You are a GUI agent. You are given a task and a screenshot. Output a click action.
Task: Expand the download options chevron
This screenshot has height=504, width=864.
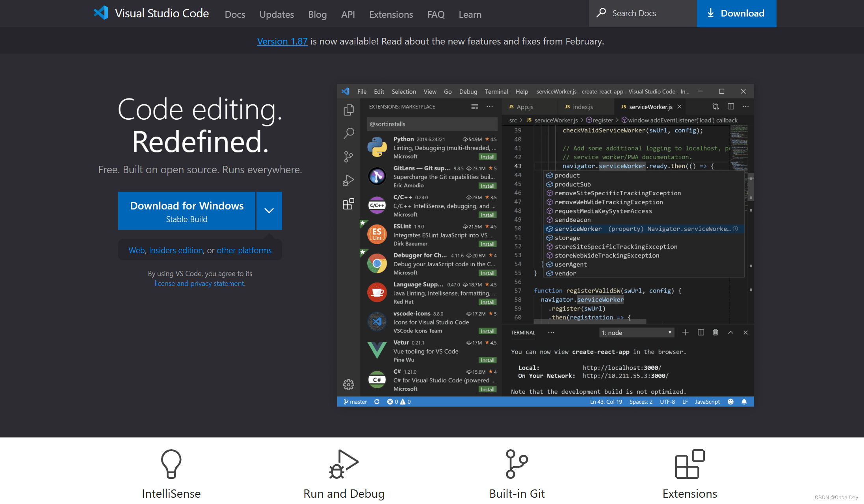pos(269,211)
